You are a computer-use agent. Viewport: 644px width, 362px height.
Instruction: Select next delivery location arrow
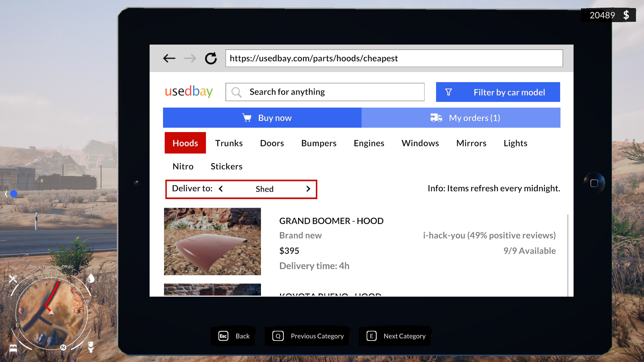point(308,189)
